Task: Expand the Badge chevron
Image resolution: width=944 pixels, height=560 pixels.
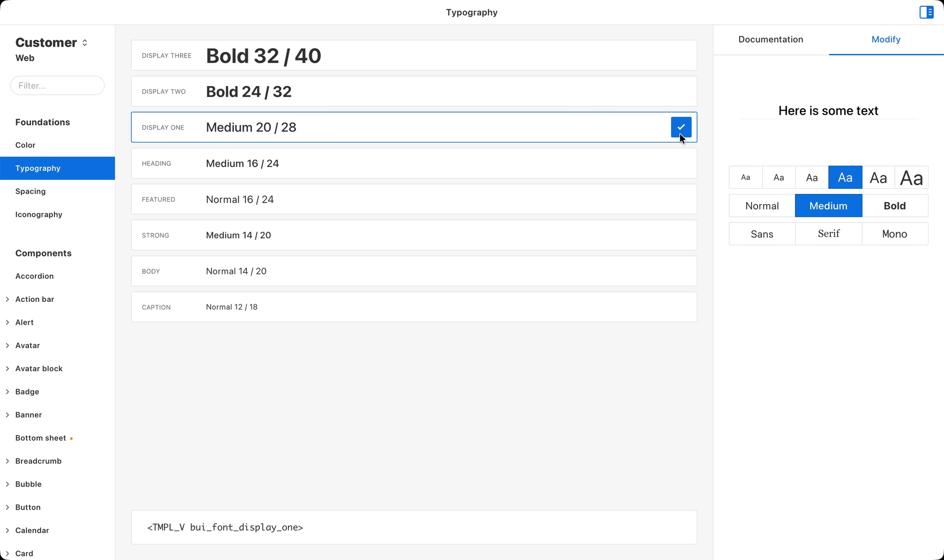Action: point(7,391)
